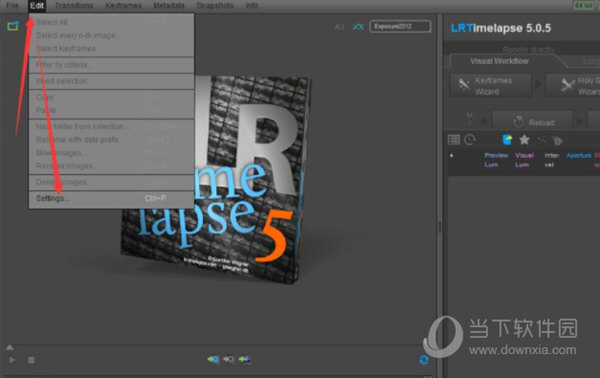The image size is (600, 378).
Task: Select the Preview Lum column header
Action: pos(496,160)
